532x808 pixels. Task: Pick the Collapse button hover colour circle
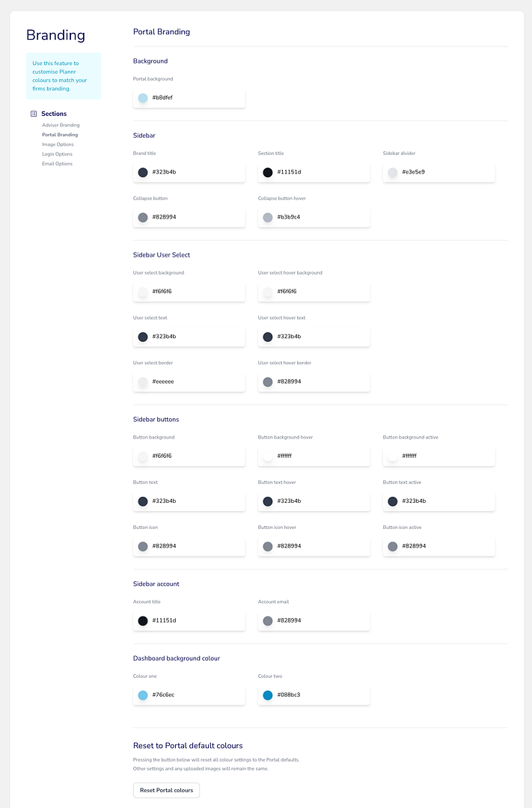click(268, 218)
